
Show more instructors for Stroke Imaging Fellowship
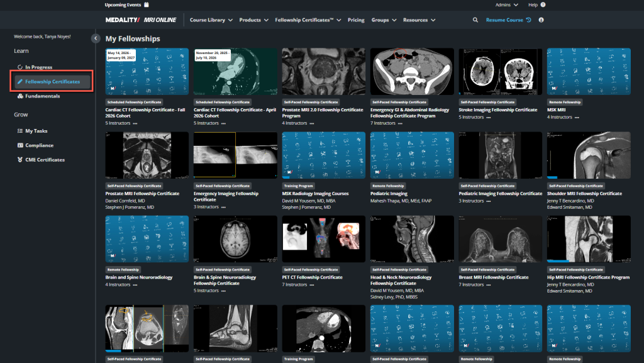pos(488,118)
